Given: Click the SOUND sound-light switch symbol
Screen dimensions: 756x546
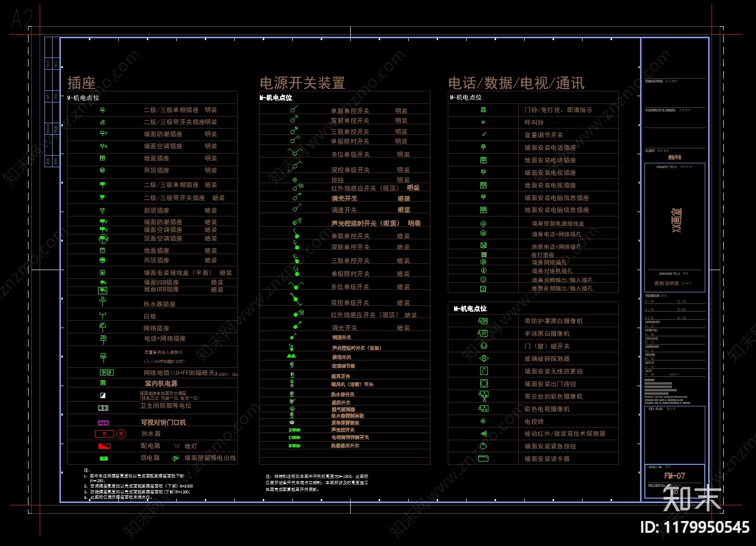Looking at the screenshot, I should click(x=295, y=430).
